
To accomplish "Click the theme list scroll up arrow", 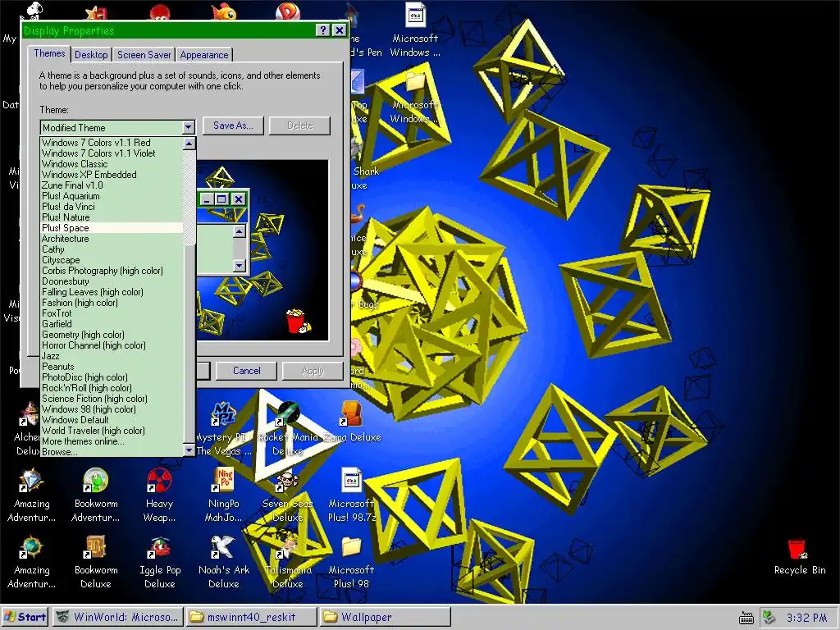I will [x=189, y=144].
